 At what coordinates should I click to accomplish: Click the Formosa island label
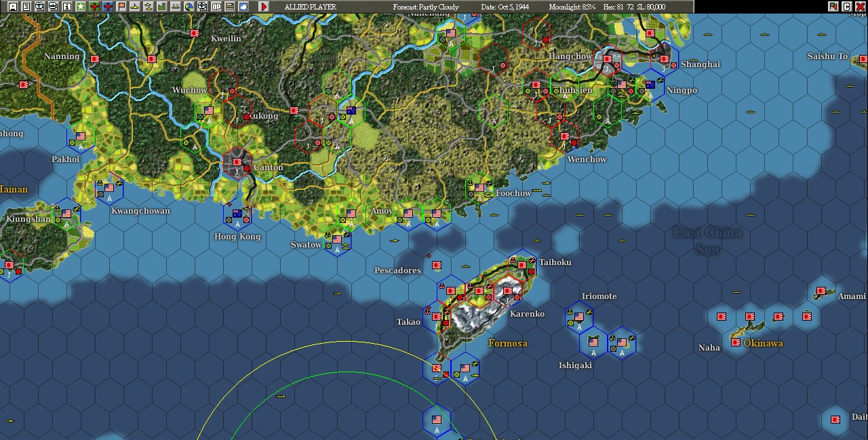[x=508, y=344]
